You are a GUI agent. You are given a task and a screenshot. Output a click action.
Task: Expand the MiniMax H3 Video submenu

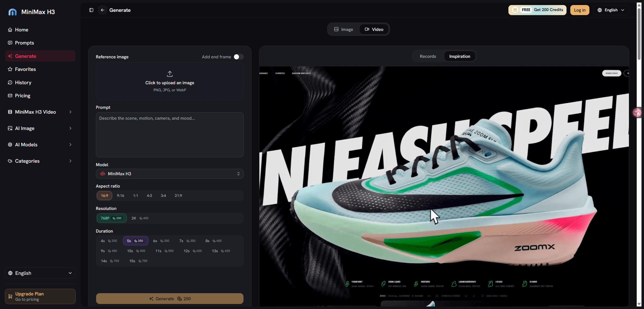tap(70, 112)
